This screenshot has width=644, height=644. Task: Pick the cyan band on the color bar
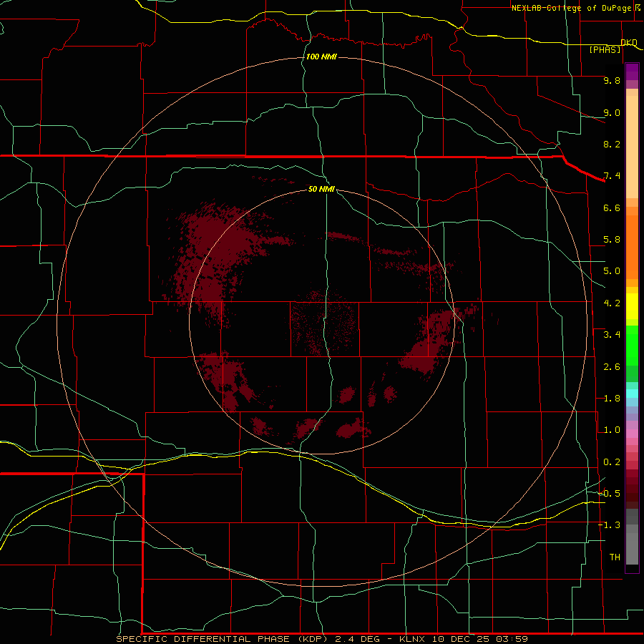[x=632, y=394]
